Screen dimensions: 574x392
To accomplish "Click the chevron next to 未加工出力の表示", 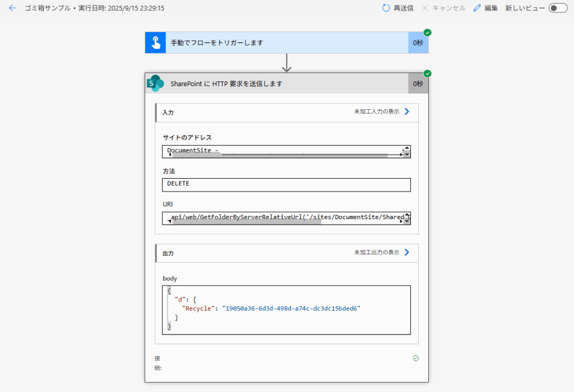I will [x=407, y=253].
